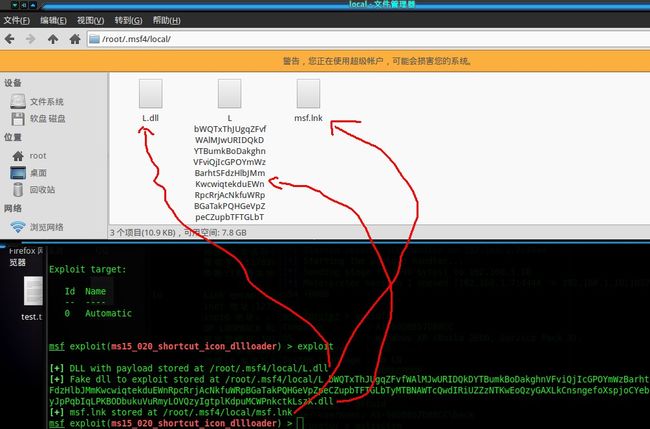Open 桌面 in the sidebar
This screenshot has width=650, height=429.
(29, 173)
